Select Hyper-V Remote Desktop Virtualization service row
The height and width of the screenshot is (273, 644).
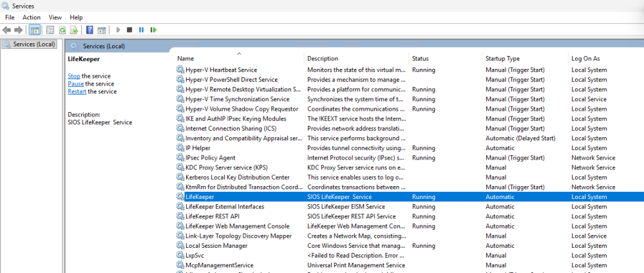410,89
